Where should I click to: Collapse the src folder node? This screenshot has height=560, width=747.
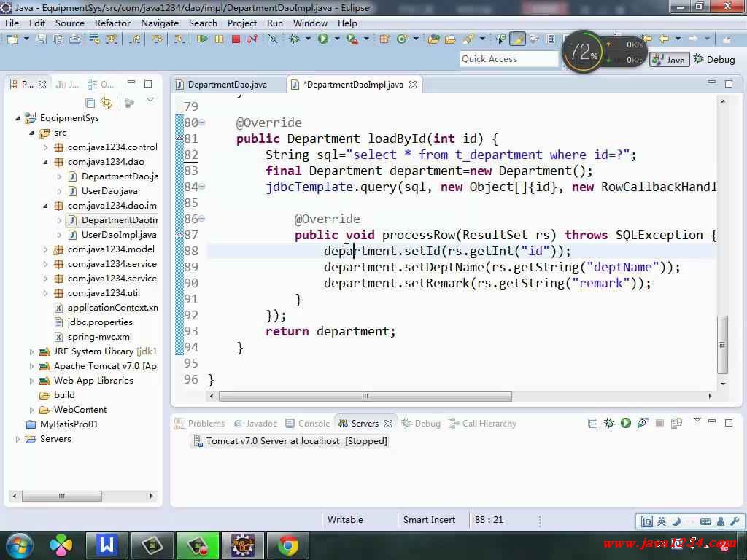(31, 133)
